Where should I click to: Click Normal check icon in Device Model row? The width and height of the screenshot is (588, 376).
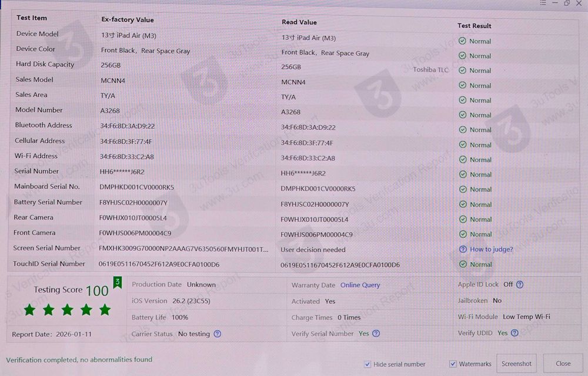coord(462,41)
